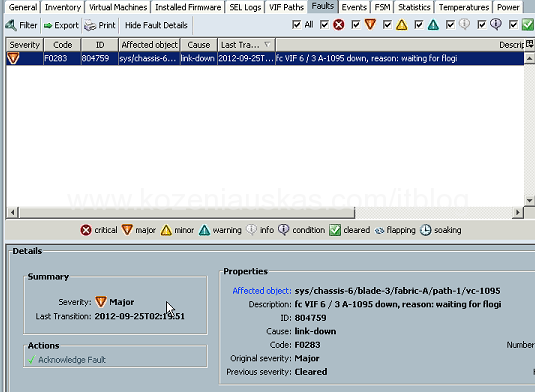Toggle the All severities checkbox
The height and width of the screenshot is (392, 535).
coord(297,25)
